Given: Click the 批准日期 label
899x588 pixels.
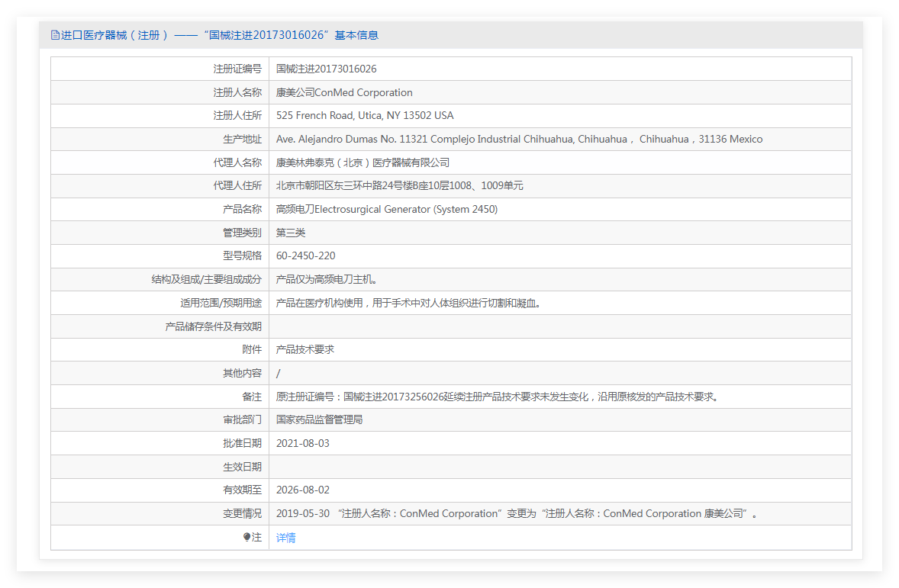Looking at the screenshot, I should [x=242, y=444].
